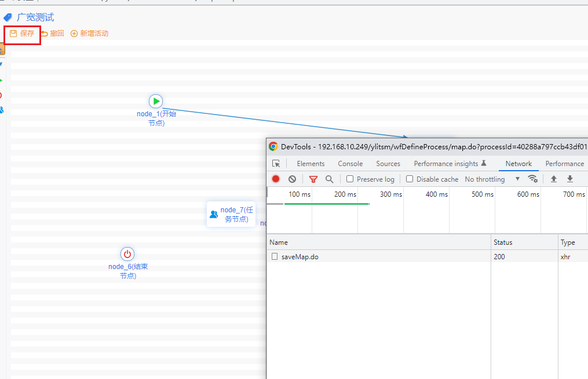588x379 pixels.
Task: Open network search with magnifier icon
Action: tap(329, 179)
